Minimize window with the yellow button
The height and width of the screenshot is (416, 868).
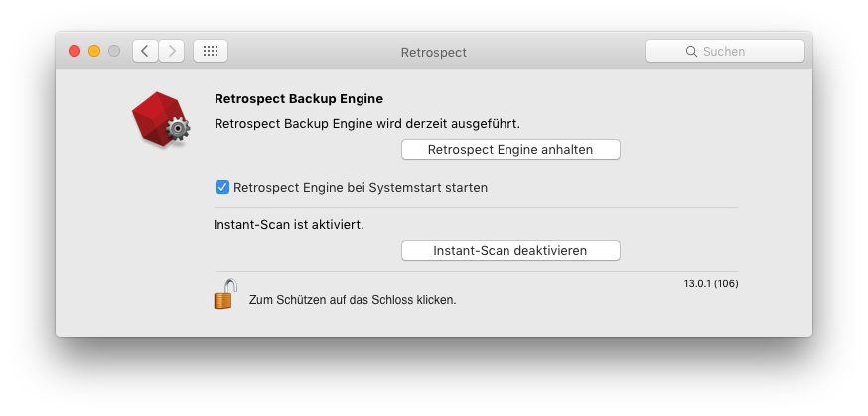click(x=94, y=51)
